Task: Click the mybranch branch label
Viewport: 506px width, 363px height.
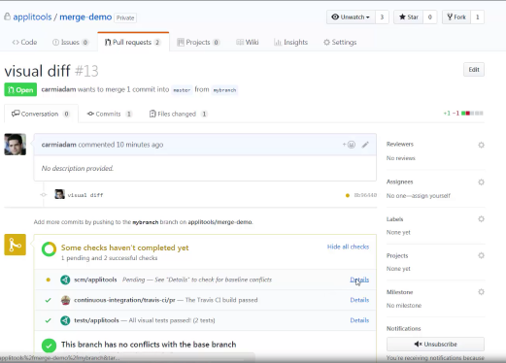Action: pos(225,90)
